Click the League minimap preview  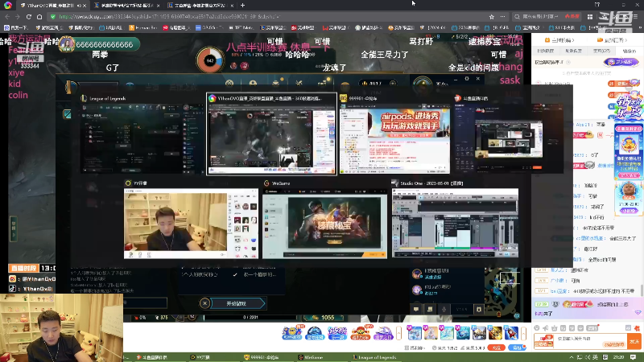tap(503, 293)
